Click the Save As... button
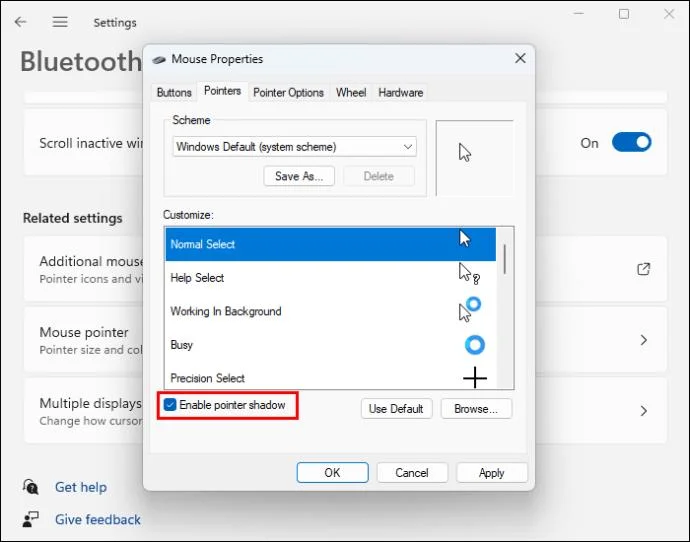 tap(299, 176)
